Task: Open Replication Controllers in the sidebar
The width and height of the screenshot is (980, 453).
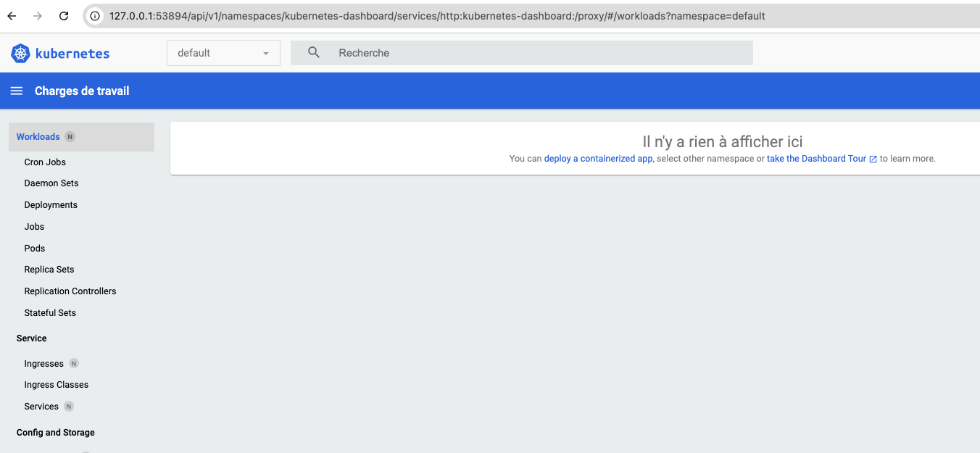Action: (70, 291)
